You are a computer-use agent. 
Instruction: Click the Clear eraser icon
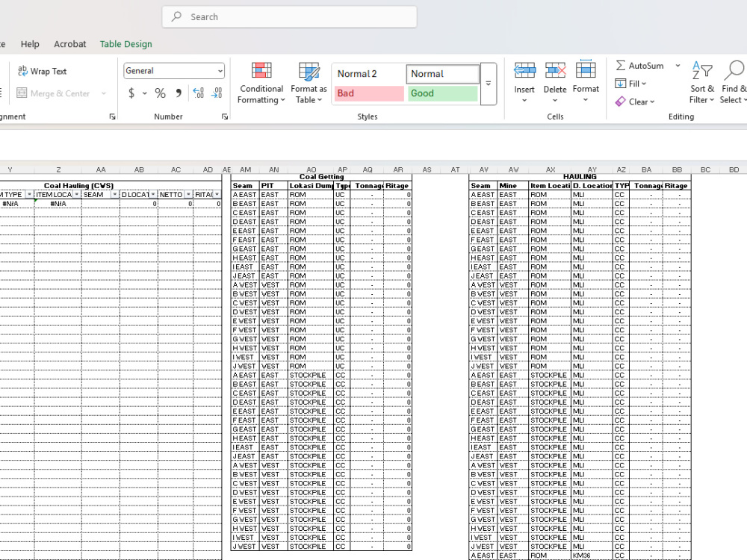[620, 102]
